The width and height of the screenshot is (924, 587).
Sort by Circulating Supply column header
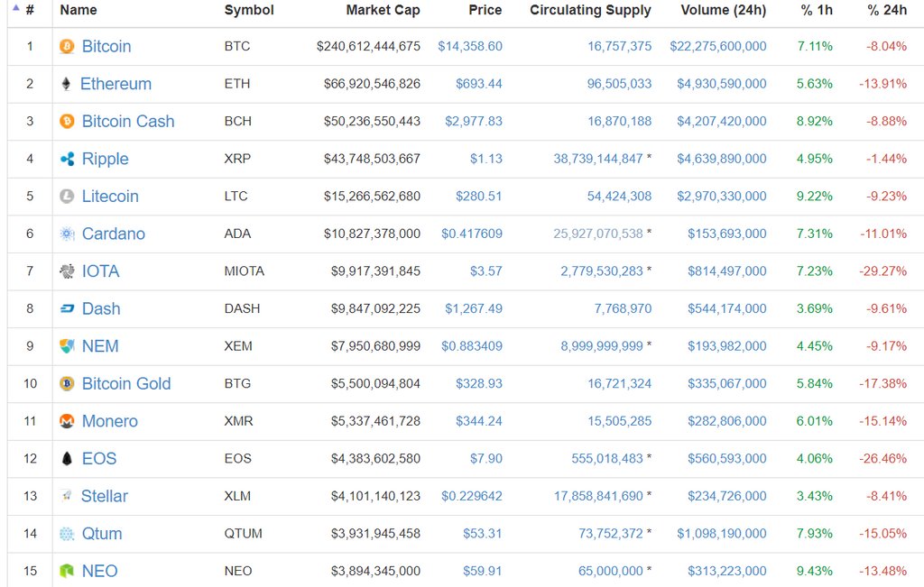[590, 10]
